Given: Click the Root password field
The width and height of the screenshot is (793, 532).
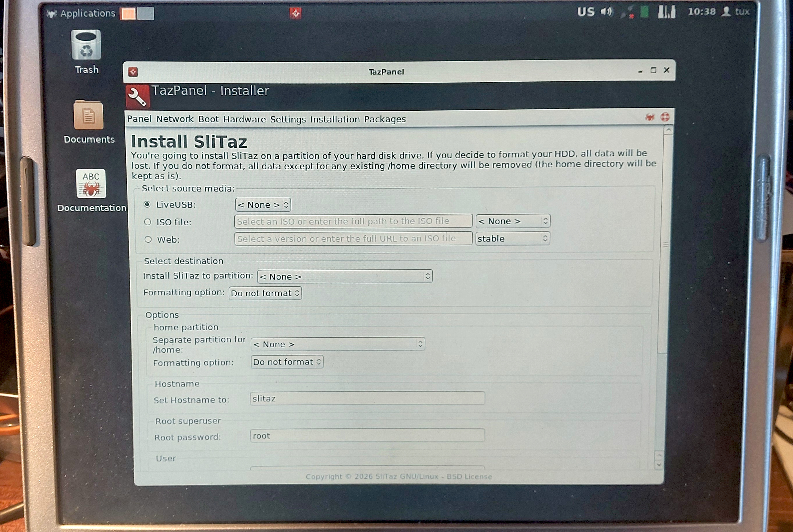Looking at the screenshot, I should coord(367,436).
